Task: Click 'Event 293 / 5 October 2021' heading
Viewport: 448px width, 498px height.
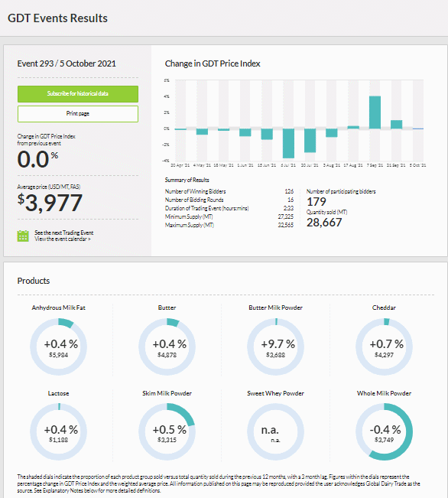Action: [67, 63]
